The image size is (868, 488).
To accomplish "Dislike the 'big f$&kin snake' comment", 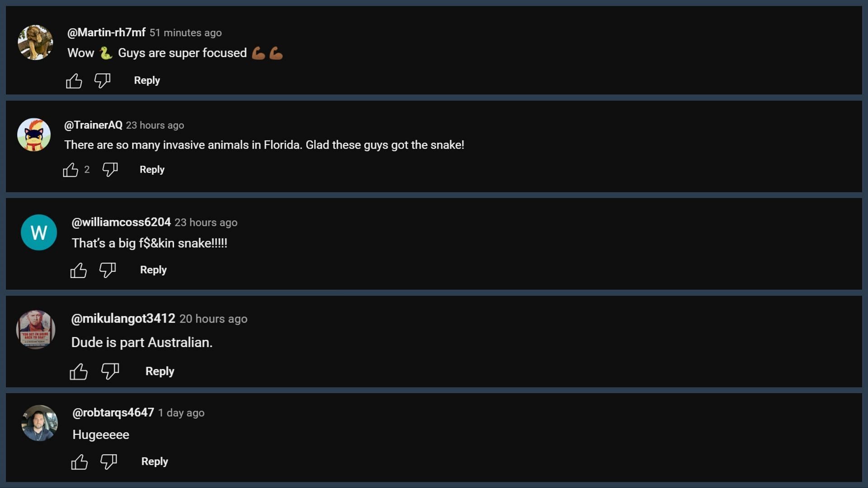I will pos(108,270).
